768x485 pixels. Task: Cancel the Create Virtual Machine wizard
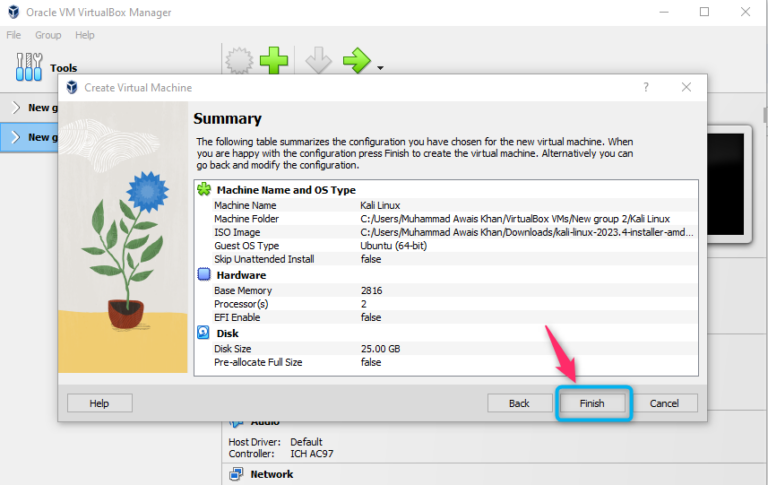[664, 403]
